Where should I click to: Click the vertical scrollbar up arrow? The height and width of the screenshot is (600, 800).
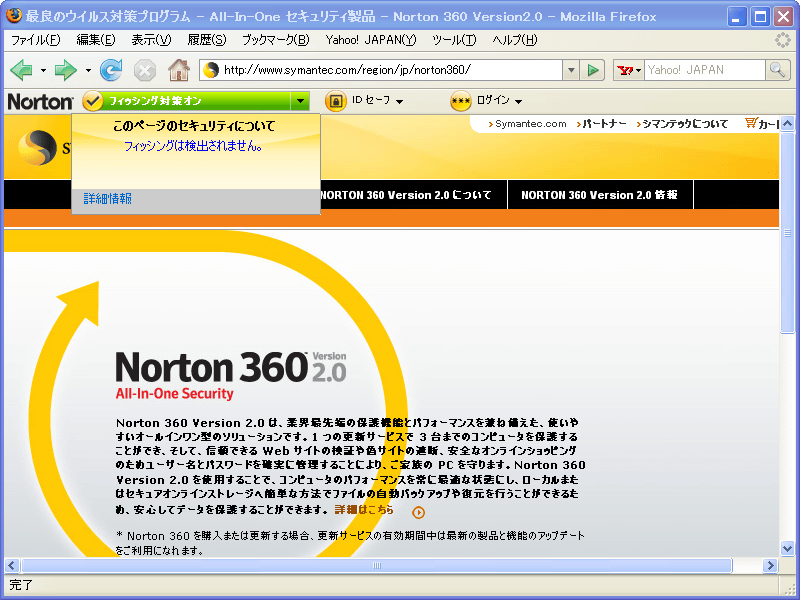(x=787, y=123)
